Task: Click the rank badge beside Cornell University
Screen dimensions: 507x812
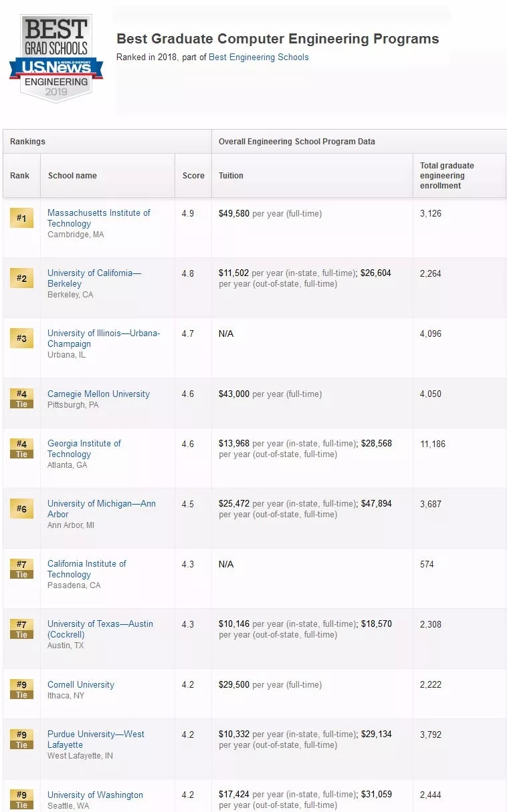Action: [x=21, y=689]
